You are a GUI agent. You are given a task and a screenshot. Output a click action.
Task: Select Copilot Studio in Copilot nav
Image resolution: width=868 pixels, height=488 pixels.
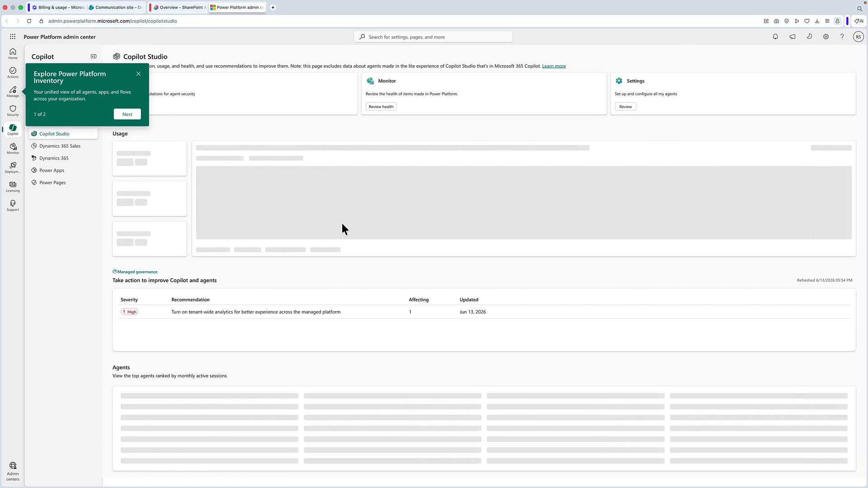coord(63,134)
